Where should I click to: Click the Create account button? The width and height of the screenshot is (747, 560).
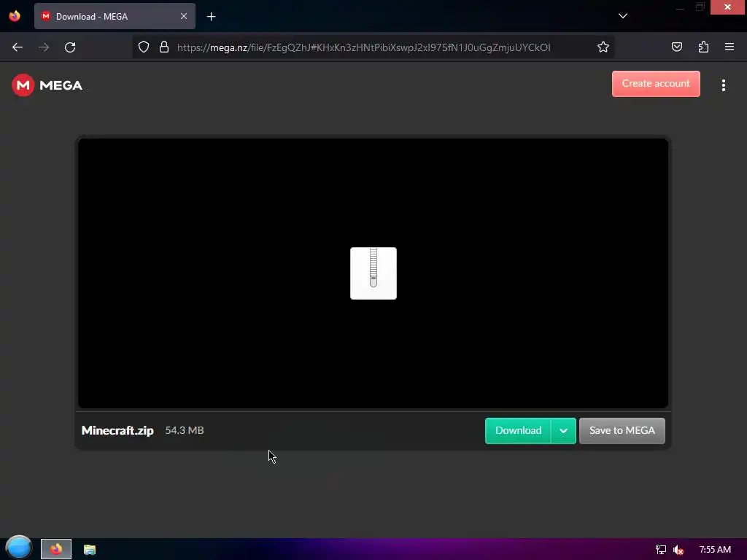656,84
